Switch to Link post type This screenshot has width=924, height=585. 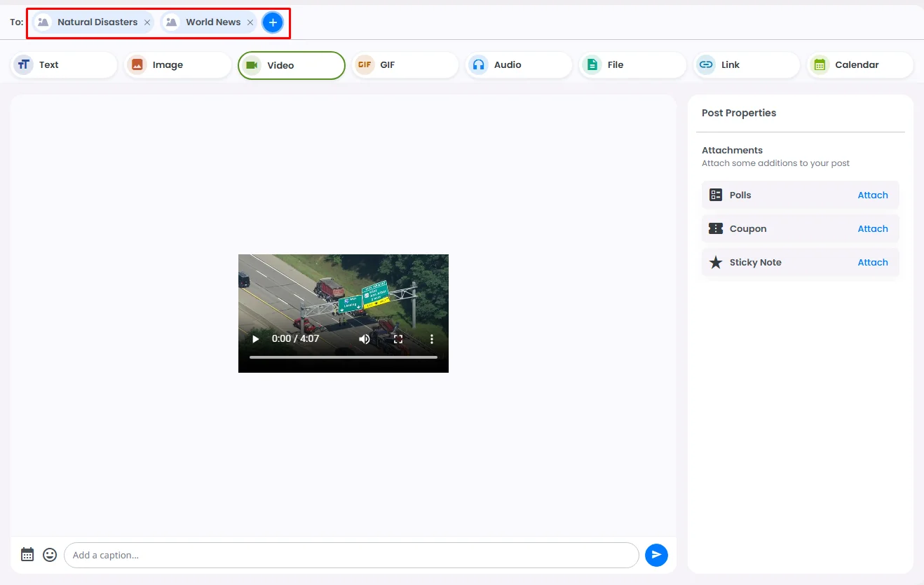pos(746,65)
